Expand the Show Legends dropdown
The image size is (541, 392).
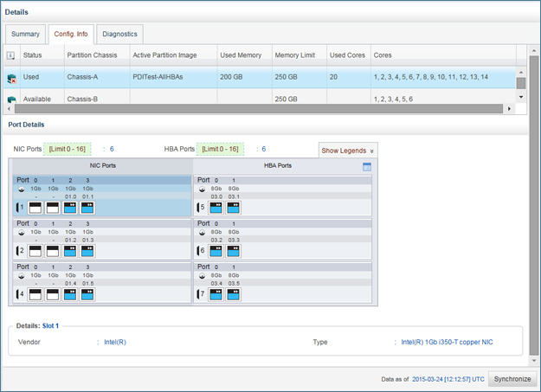pyautogui.click(x=347, y=151)
